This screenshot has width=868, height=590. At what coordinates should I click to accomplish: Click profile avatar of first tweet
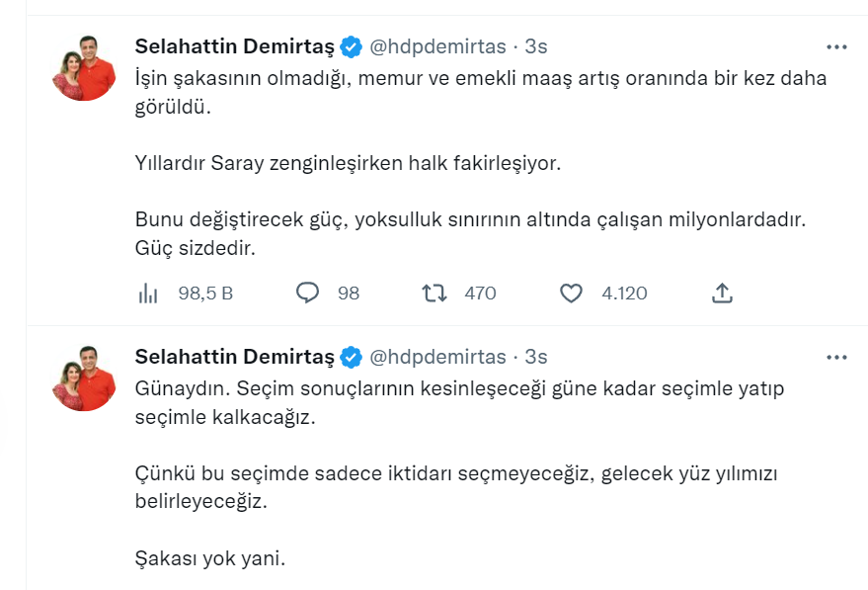pos(85,68)
